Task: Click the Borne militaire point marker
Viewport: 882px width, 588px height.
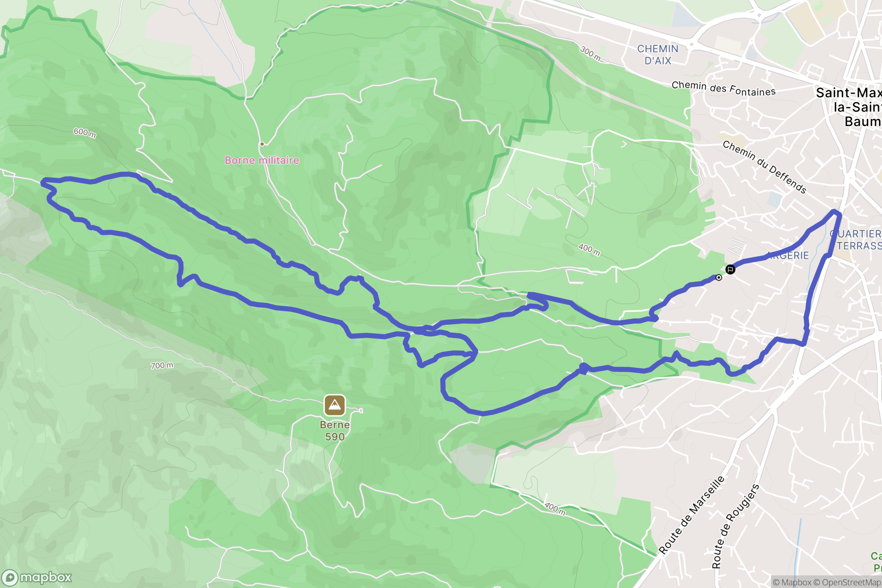Action: click(x=262, y=144)
